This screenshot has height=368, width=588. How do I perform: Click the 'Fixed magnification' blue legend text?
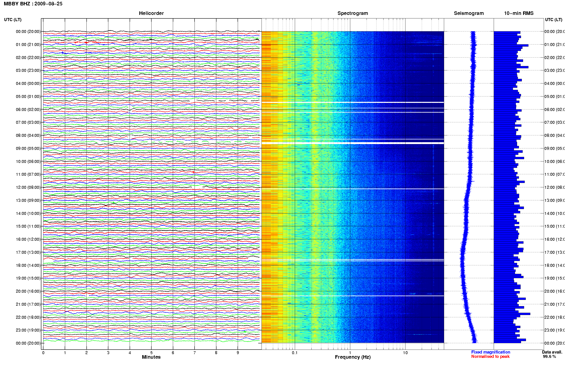[x=491, y=352]
